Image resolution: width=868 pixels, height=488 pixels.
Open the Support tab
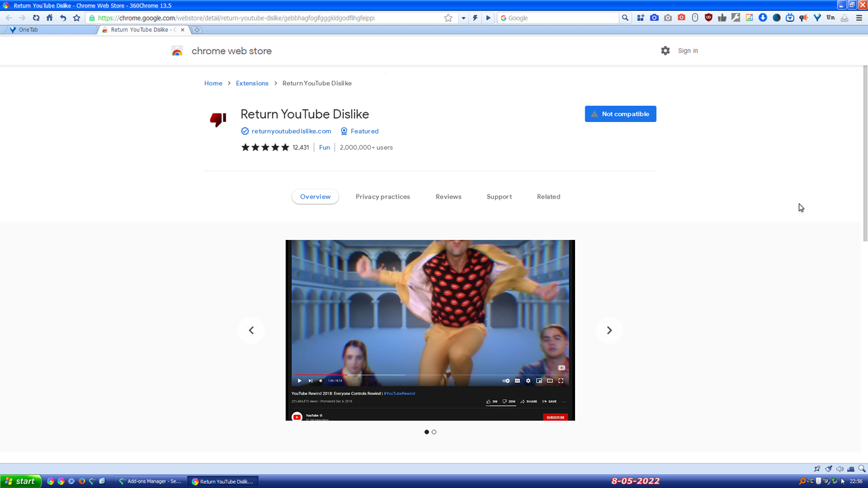(x=499, y=197)
